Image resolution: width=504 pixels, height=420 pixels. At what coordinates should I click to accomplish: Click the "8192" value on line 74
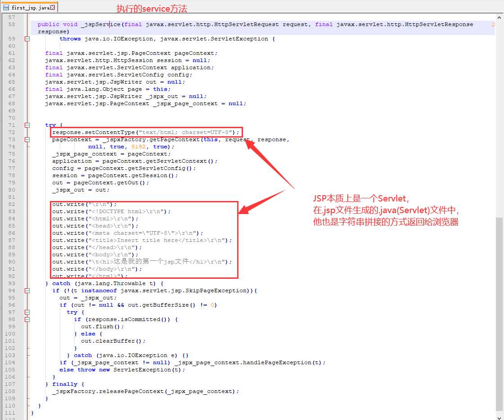pos(138,147)
